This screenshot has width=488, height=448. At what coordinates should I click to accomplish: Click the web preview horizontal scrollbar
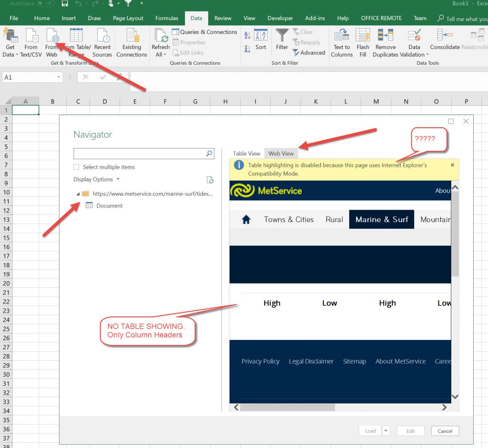coord(288,407)
